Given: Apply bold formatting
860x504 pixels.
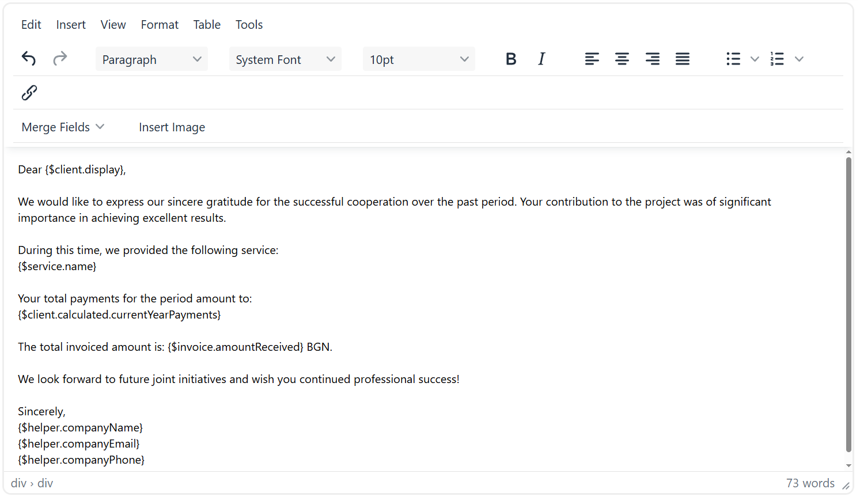Looking at the screenshot, I should click(x=510, y=58).
